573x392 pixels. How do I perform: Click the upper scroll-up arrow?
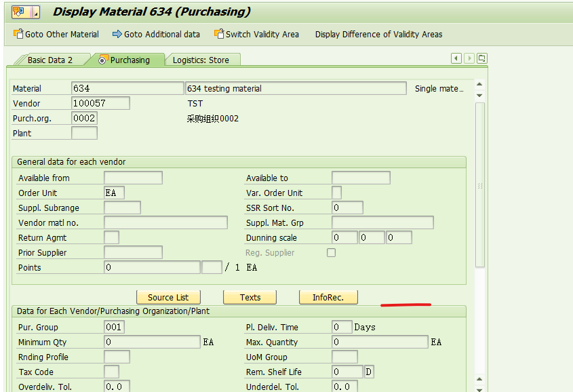tap(480, 84)
